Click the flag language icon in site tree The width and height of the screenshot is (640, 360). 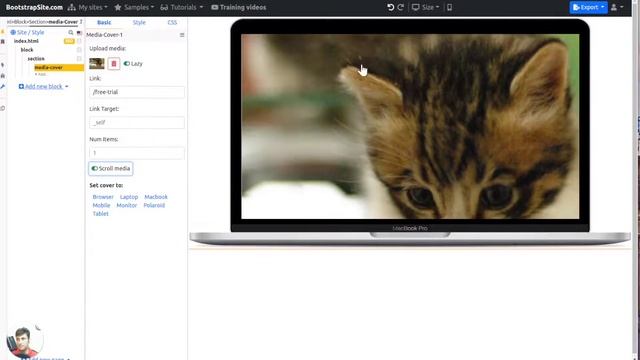coord(79,33)
